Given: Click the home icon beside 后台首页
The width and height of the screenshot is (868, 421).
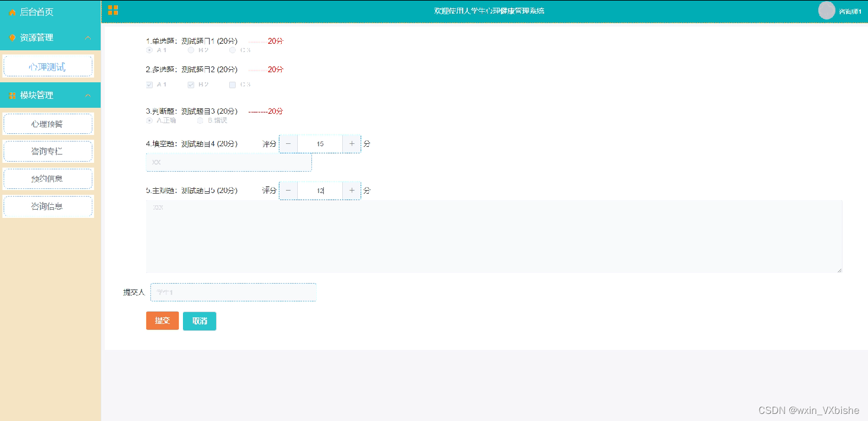Looking at the screenshot, I should [12, 12].
